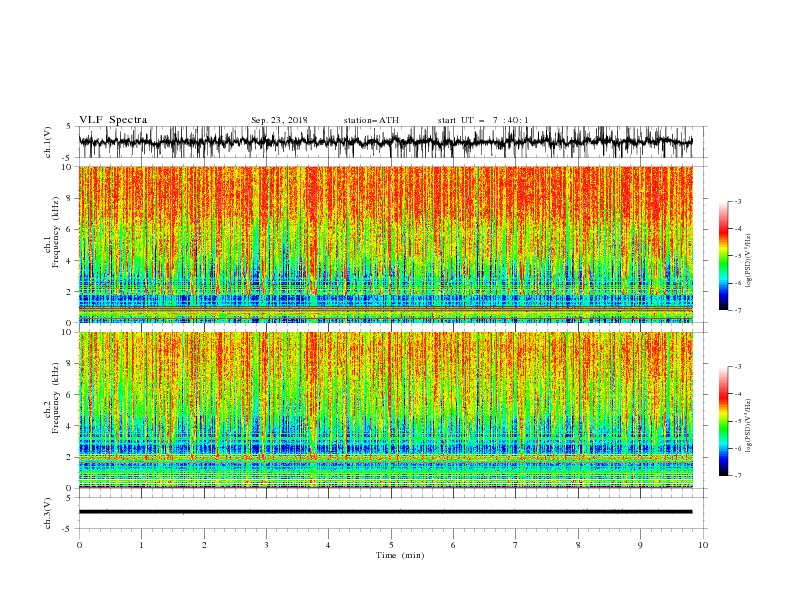
Task: Click the "10" kHz tick of ch.2 spectrogram
Action: click(67, 332)
